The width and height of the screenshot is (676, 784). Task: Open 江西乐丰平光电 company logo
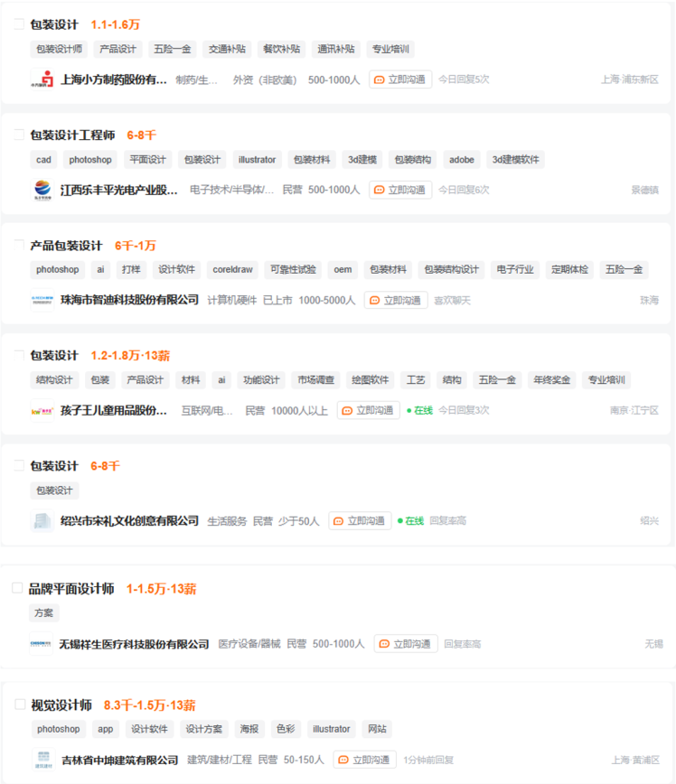point(42,190)
